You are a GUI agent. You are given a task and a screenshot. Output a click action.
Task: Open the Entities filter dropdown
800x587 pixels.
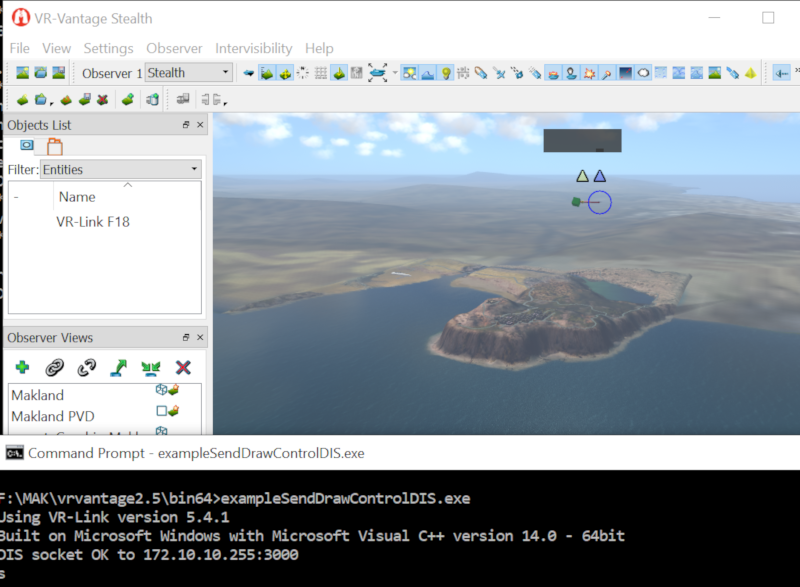(x=121, y=169)
